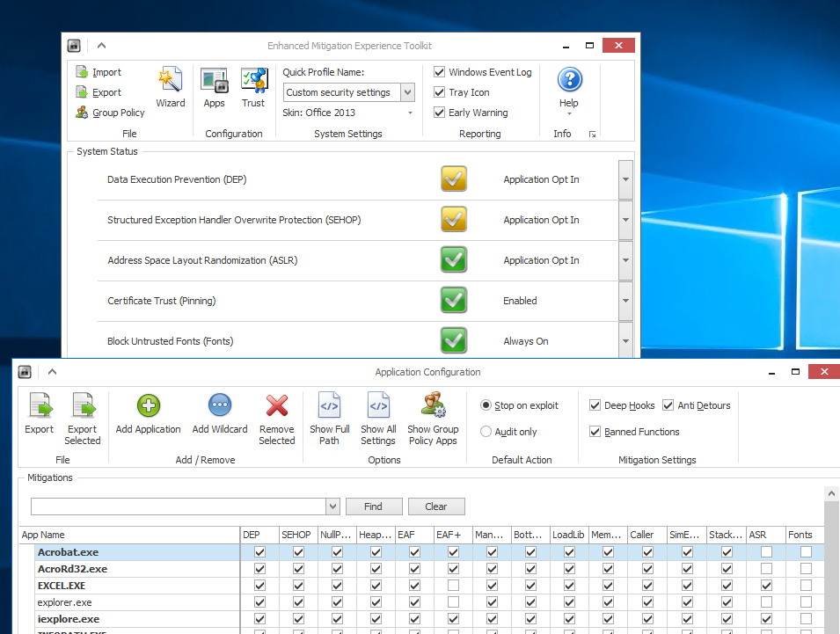The width and height of the screenshot is (840, 634).
Task: Collapse ribbon arrow in Application Configuration title bar
Action: click(52, 372)
